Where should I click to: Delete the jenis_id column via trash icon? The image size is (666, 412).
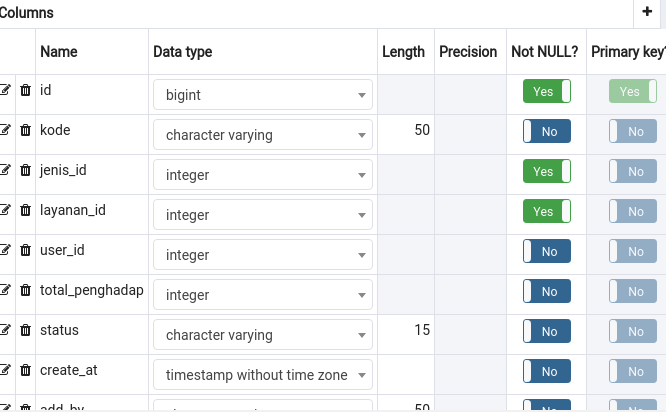(x=25, y=170)
